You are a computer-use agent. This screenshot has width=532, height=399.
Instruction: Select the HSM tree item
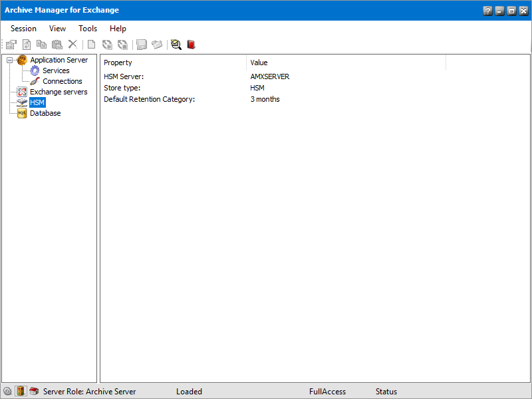(x=37, y=102)
